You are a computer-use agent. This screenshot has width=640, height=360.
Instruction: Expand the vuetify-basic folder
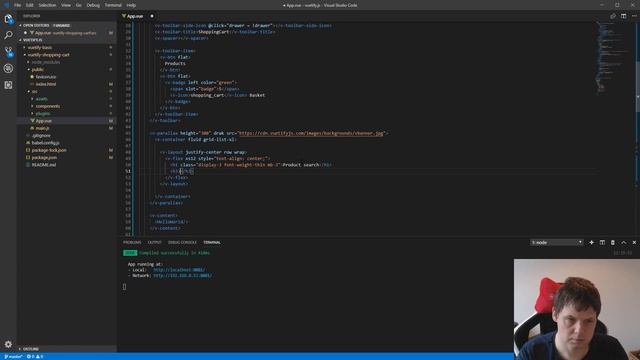coord(40,47)
